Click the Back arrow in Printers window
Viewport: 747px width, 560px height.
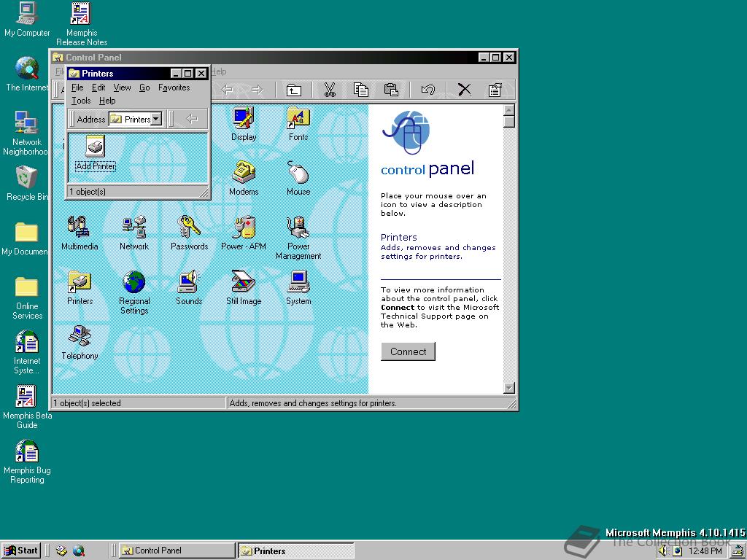click(x=192, y=119)
